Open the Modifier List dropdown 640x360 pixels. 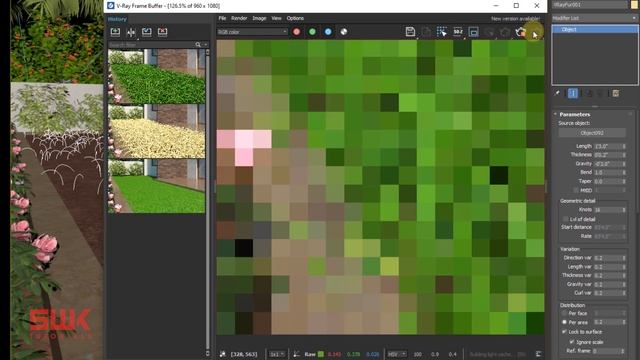pos(594,18)
